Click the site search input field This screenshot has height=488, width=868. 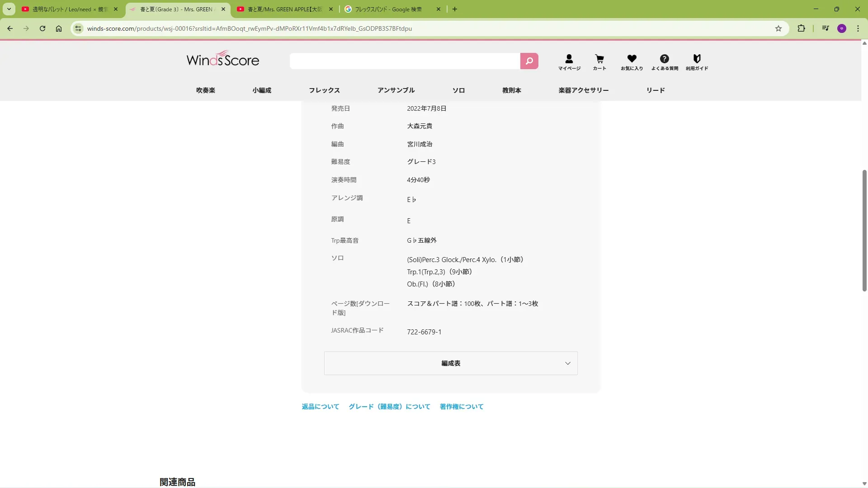pos(405,61)
